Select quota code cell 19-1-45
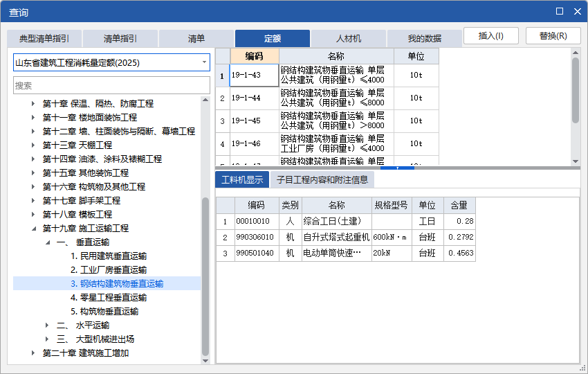The height and width of the screenshot is (374, 588). point(255,121)
